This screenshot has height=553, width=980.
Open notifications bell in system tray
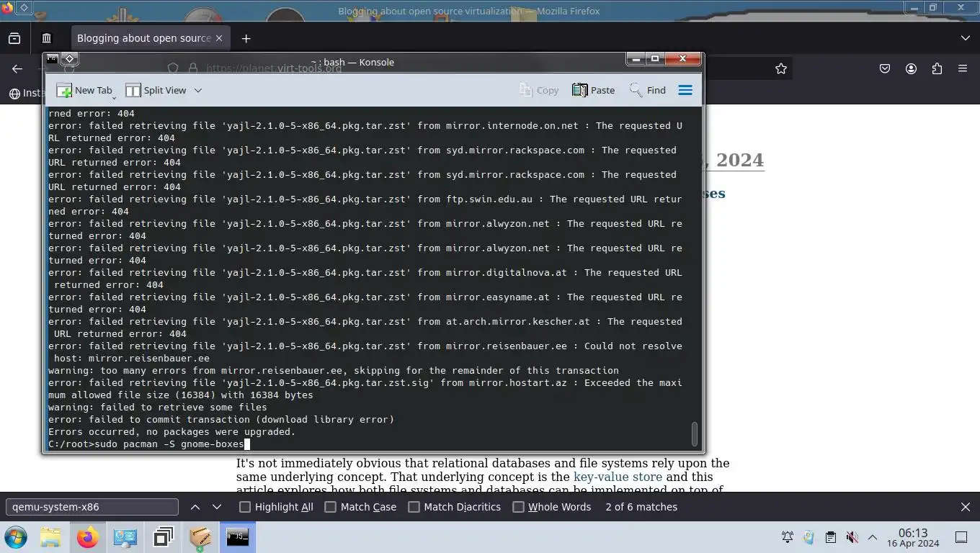[x=788, y=537]
